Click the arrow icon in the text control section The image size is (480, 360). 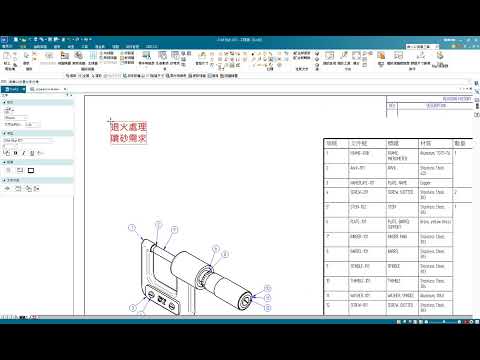7,189
